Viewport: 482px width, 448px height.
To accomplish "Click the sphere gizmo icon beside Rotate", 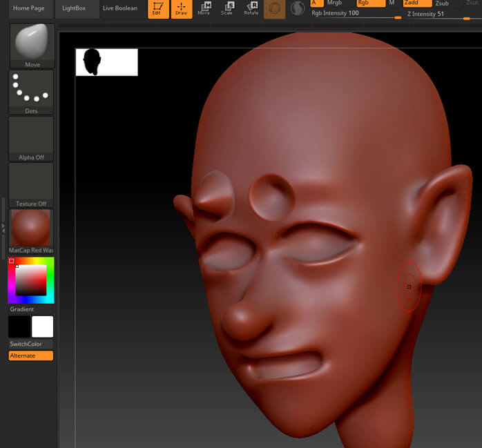I will point(274,9).
